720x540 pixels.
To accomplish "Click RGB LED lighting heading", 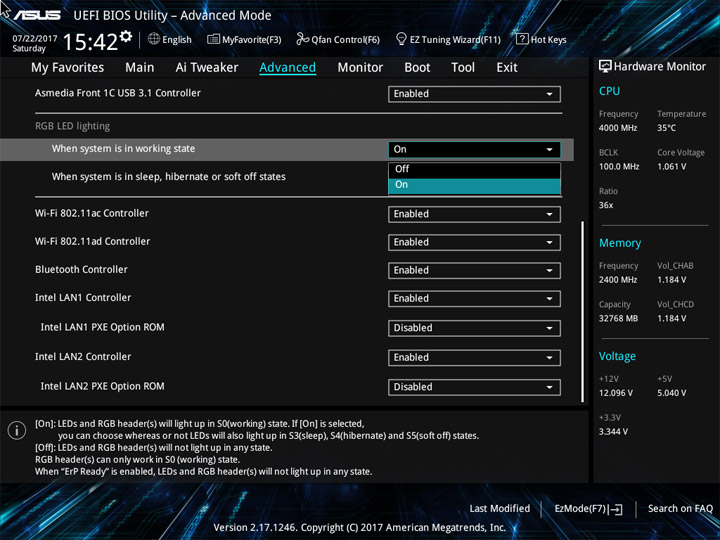I will [x=73, y=126].
